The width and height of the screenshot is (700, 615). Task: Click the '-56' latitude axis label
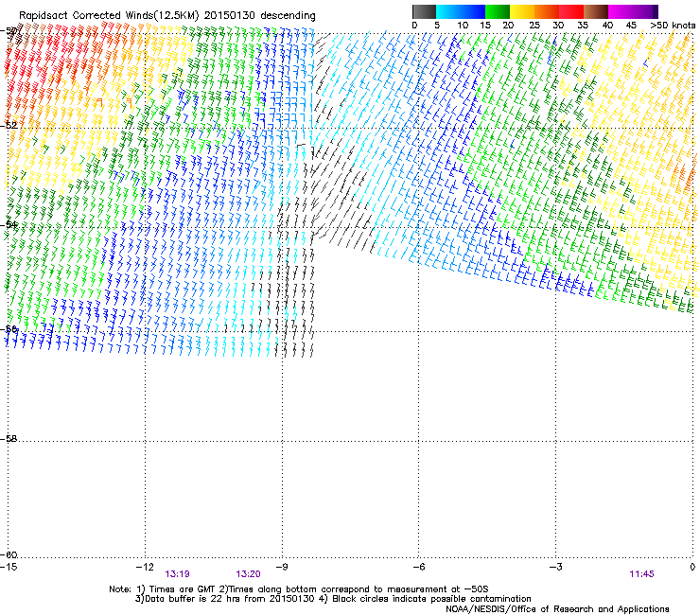coord(9,329)
